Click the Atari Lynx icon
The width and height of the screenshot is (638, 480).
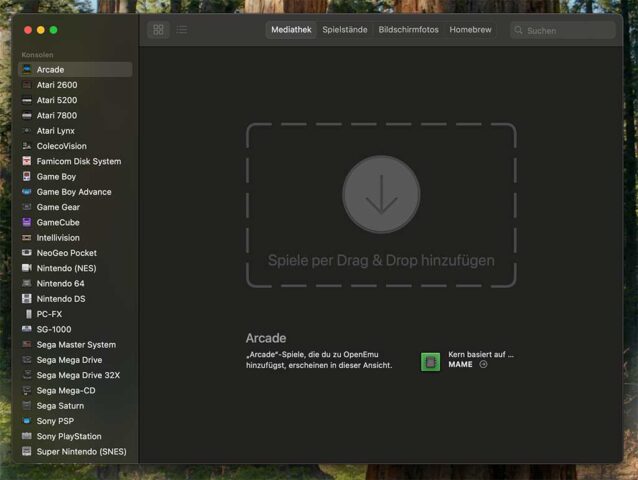click(27, 131)
